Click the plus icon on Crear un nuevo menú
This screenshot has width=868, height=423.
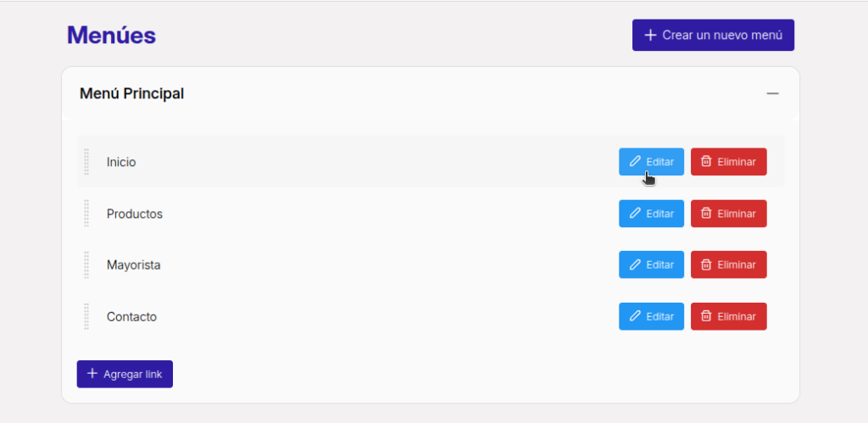pos(650,35)
